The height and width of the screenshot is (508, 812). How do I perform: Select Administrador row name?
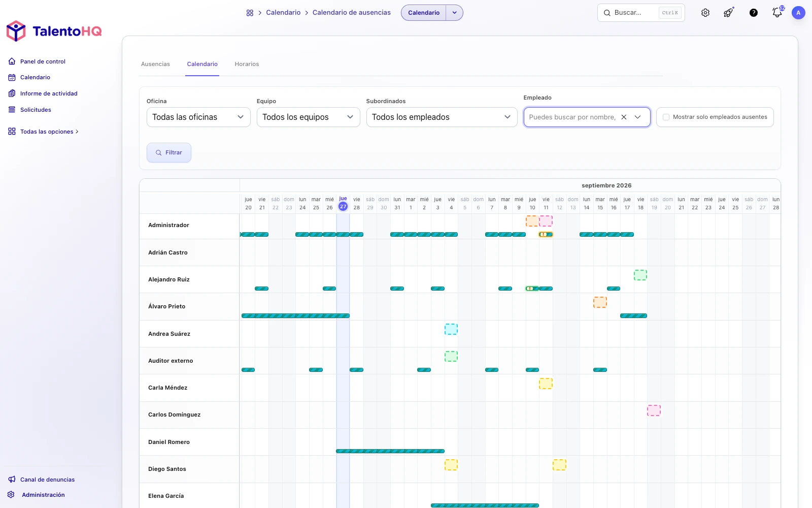coord(168,225)
